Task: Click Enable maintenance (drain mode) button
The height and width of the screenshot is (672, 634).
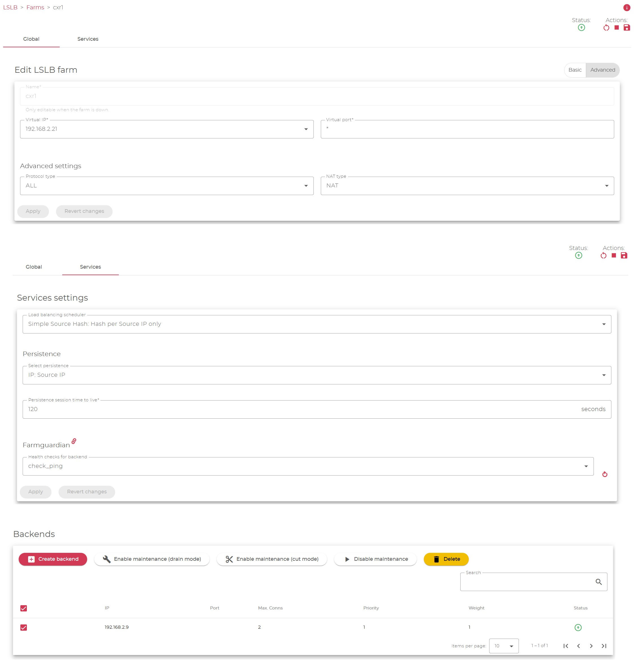Action: (152, 559)
